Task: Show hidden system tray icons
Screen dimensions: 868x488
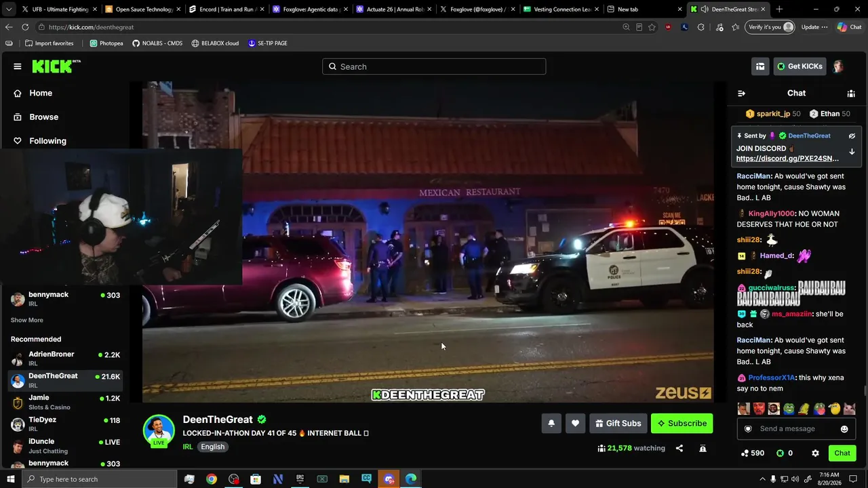Action: (762, 479)
